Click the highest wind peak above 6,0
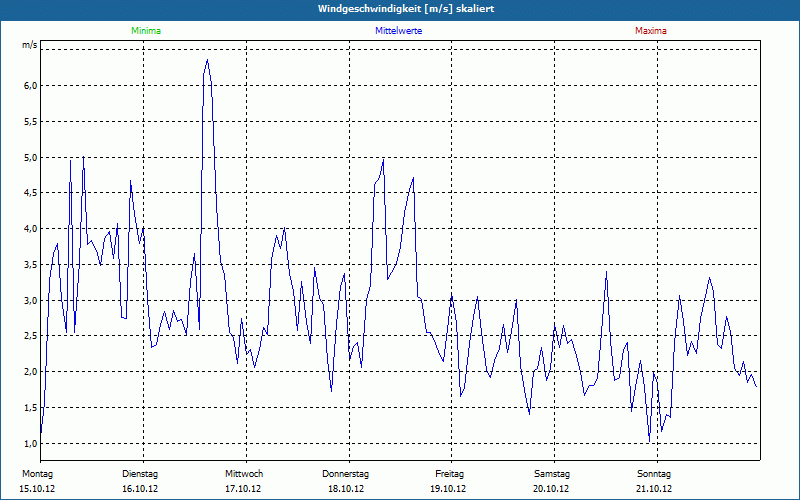This screenshot has height=500, width=800. 207,60
